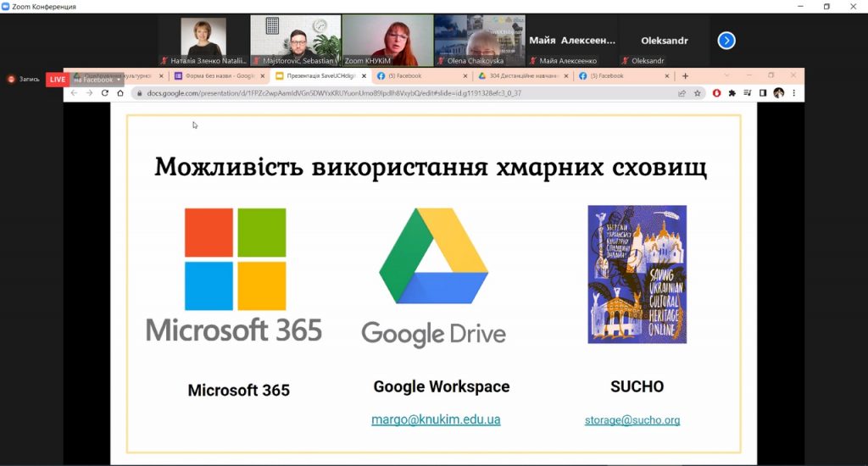868x466 pixels.
Task: Click the SUCHO caption text
Action: click(637, 386)
